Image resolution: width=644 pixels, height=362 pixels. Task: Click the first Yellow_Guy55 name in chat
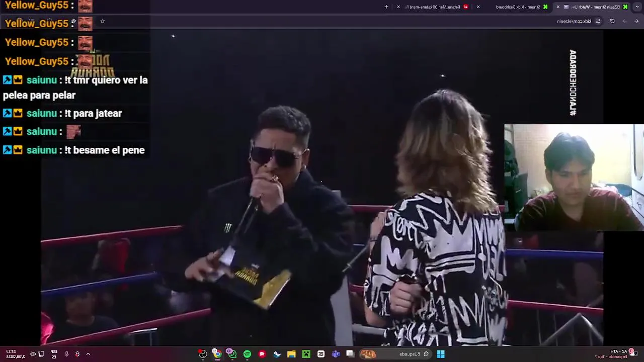point(36,5)
